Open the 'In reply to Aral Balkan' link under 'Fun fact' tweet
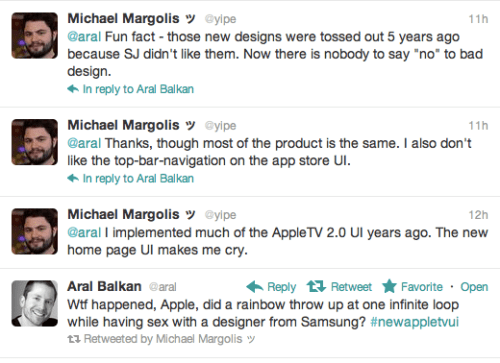The width and height of the screenshot is (500, 363). (138, 89)
